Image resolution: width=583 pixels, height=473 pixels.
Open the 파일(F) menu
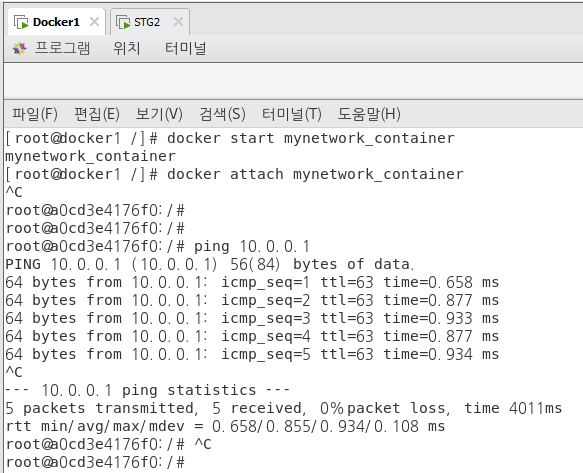coord(35,114)
